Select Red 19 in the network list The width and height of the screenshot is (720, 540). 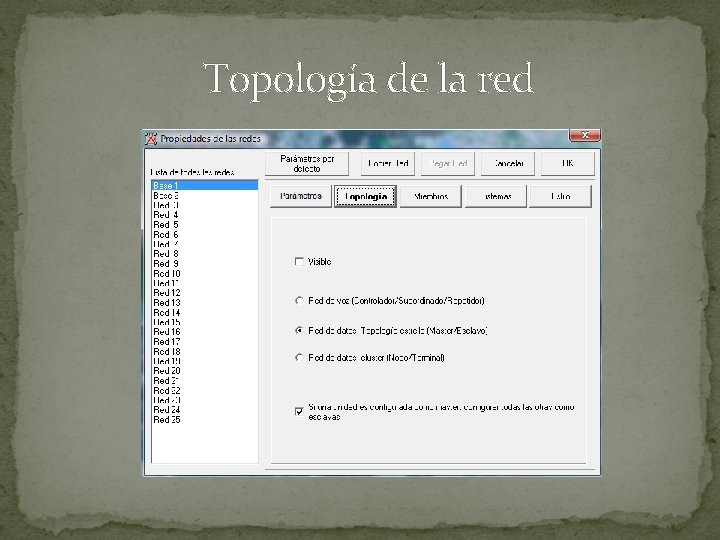[205, 361]
